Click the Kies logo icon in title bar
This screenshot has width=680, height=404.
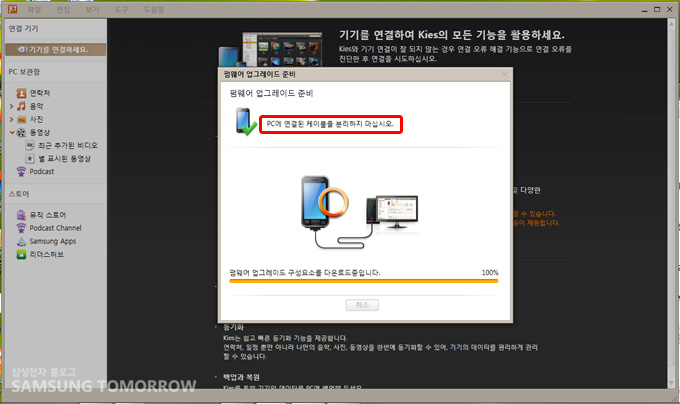(12, 9)
